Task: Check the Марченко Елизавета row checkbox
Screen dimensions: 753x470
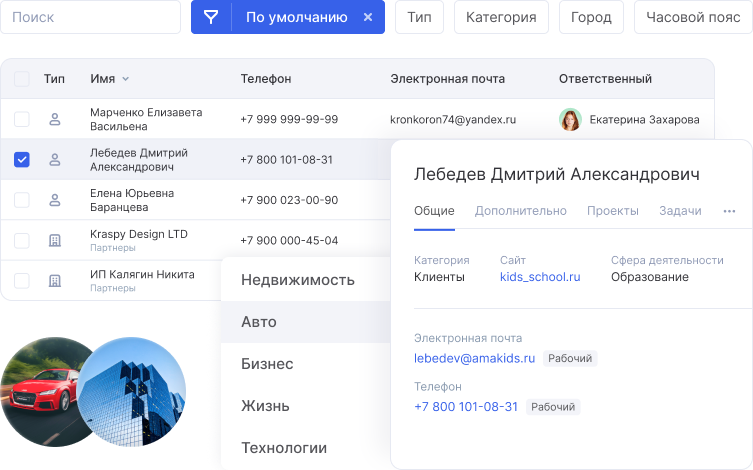Action: [22, 120]
